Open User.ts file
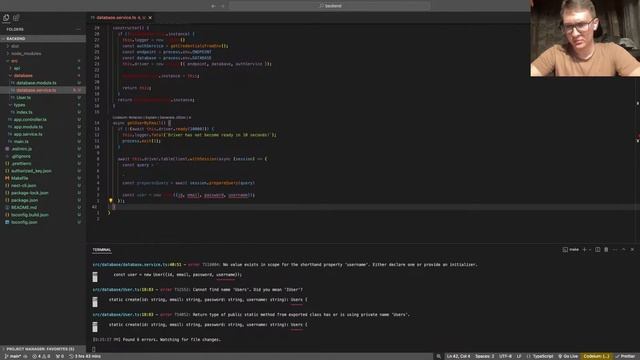Image resolution: width=640 pixels, height=360 pixels. click(x=23, y=98)
